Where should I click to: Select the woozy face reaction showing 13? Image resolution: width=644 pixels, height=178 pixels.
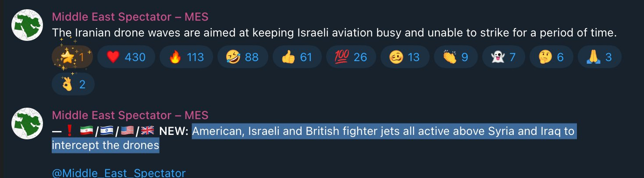(x=404, y=57)
